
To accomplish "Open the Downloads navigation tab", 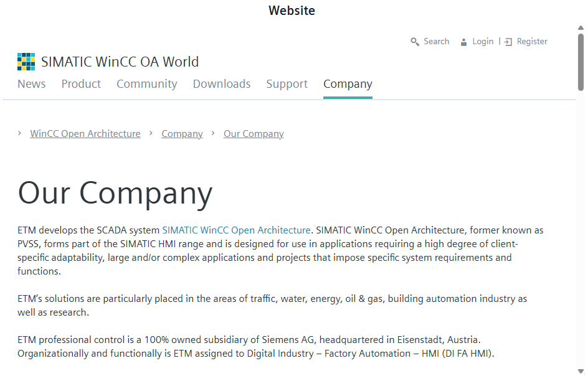I will [x=222, y=84].
